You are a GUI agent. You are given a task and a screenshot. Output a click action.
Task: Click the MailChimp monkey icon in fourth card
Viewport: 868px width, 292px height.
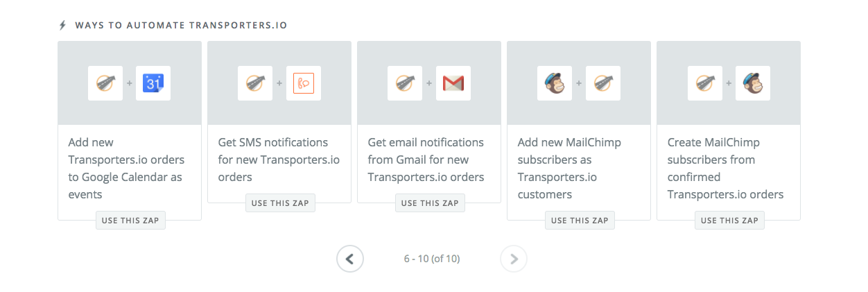point(555,83)
